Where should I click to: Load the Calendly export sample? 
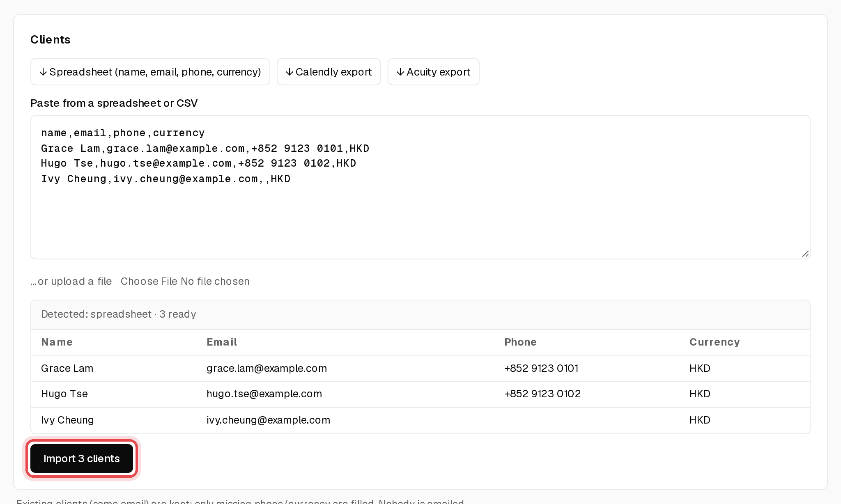point(329,72)
